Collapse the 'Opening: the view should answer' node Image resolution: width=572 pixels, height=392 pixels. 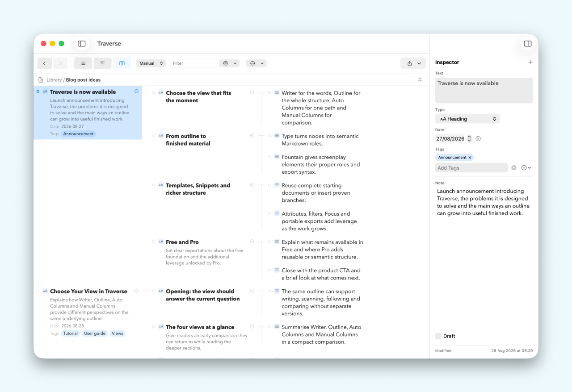pos(252,291)
